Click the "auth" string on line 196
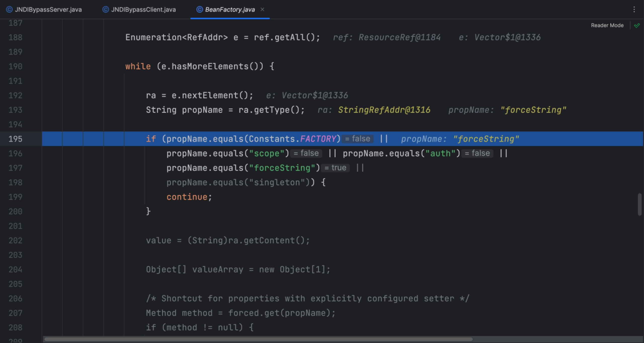Image resolution: width=644 pixels, height=343 pixels. pos(440,153)
